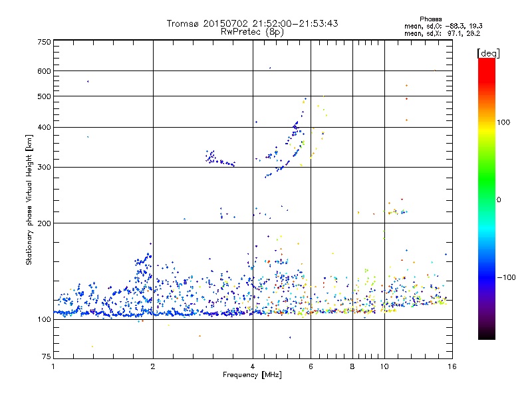Click the 'RwPretec (8p)' subtitle

click(x=252, y=32)
